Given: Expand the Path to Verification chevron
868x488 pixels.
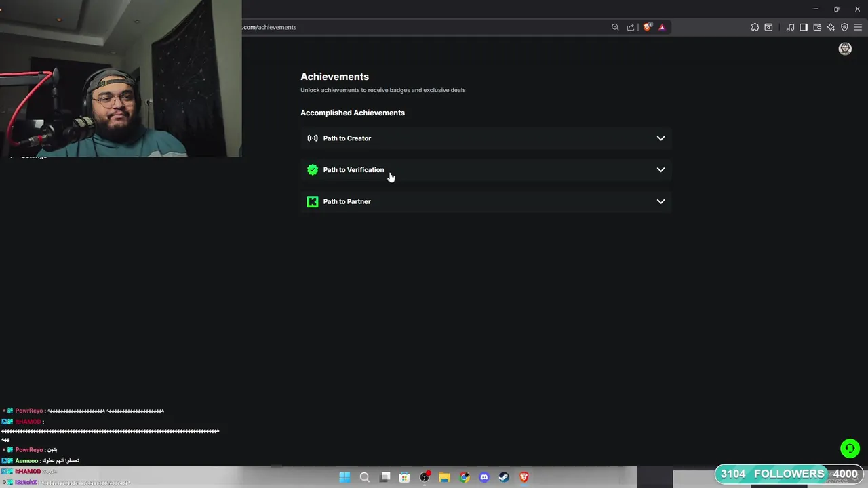Looking at the screenshot, I should coord(660,170).
